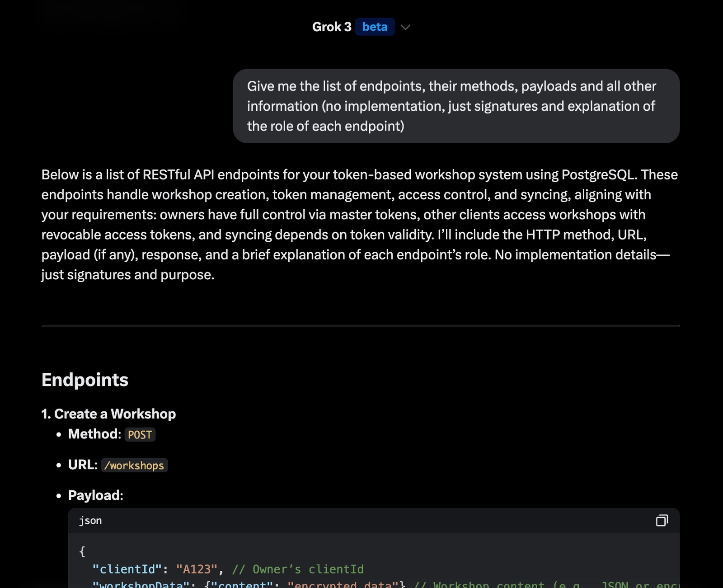Viewport: 723px width, 588px height.
Task: Expand the Grok 3 model chevron
Action: (405, 27)
